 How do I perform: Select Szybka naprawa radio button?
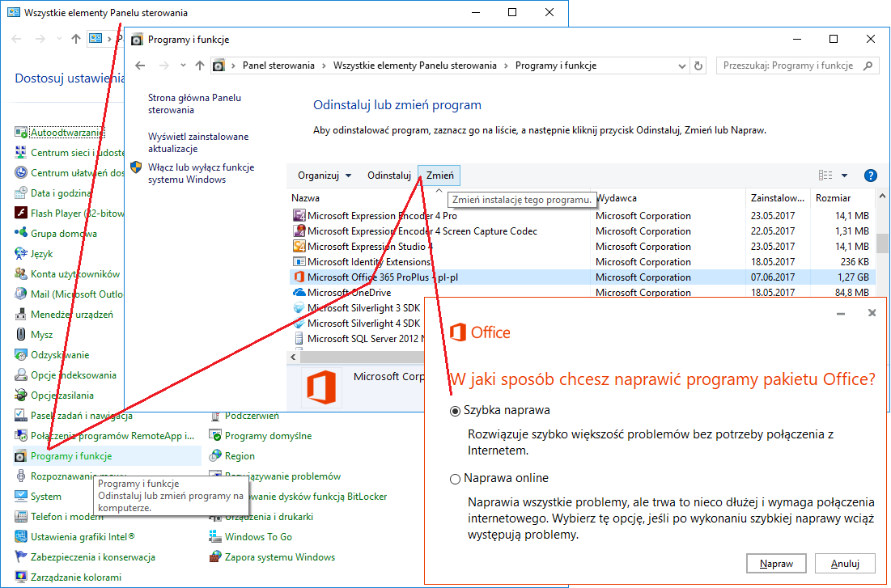pyautogui.click(x=455, y=412)
